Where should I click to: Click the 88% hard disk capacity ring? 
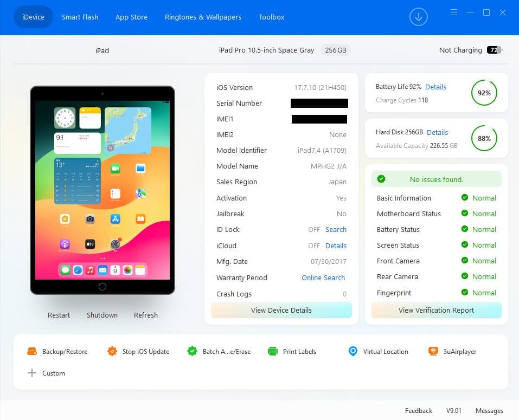coord(484,139)
